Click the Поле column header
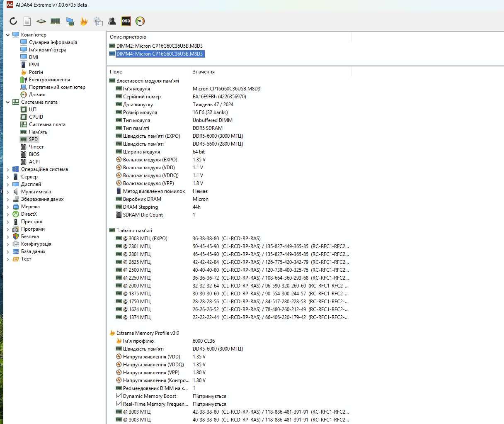504x424 pixels. [x=148, y=72]
